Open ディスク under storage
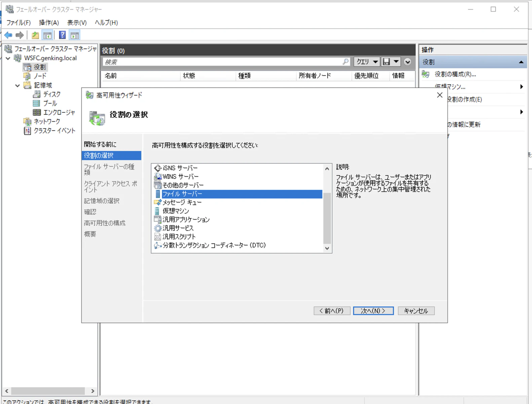532x404 pixels. pos(52,94)
